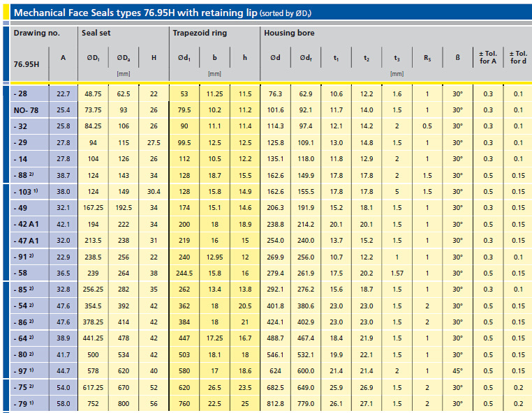Viewport: 532px width, 413px height.
Task: Click the ØDi value '48.75'
Action: (x=93, y=94)
